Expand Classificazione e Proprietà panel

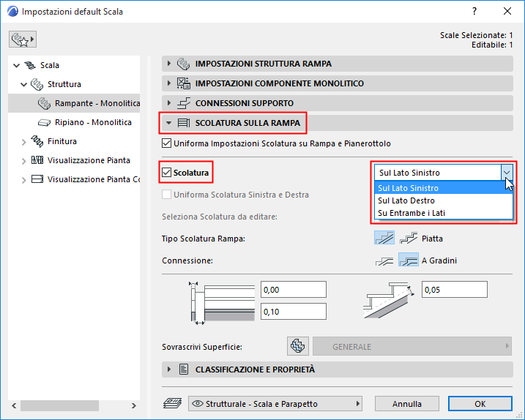tap(168, 369)
